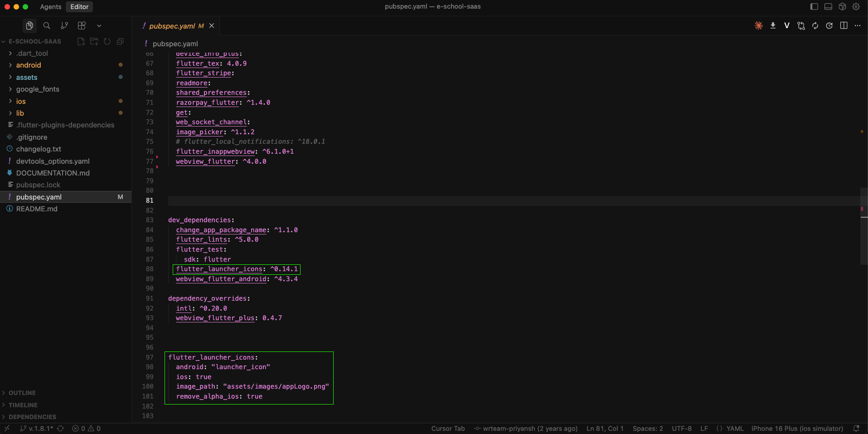Open the notifications bell in status bar
868x434 pixels.
coord(856,429)
